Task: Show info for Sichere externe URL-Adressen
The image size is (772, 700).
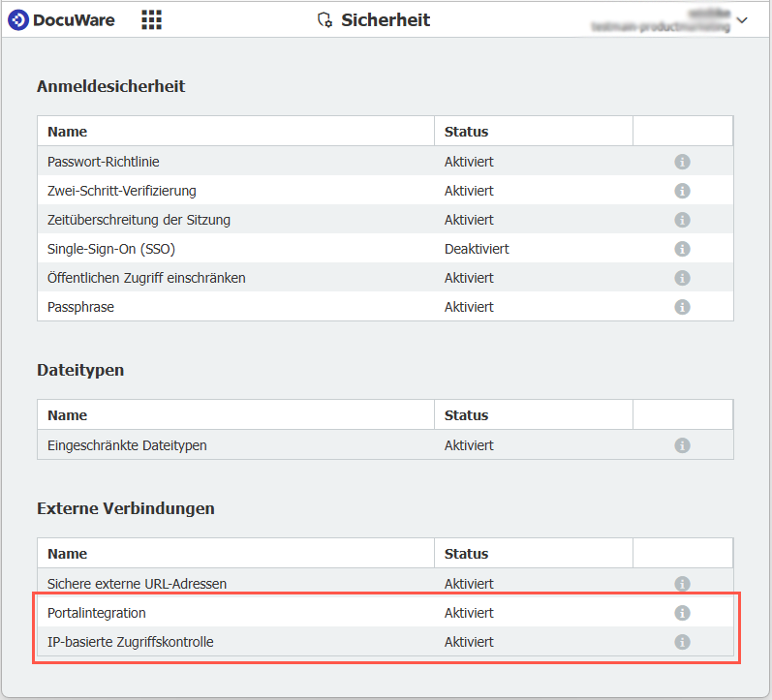Action: [682, 584]
